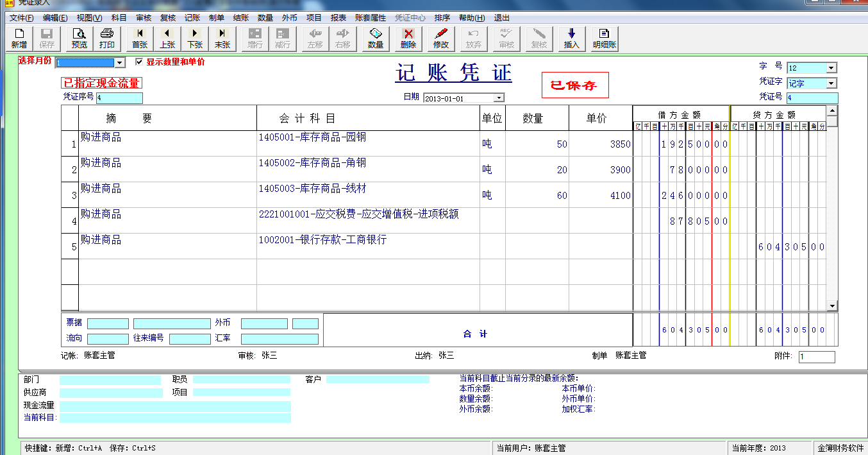Open the 日期 date picker dropdown
Viewport: 868px width, 455px height.
[x=499, y=98]
